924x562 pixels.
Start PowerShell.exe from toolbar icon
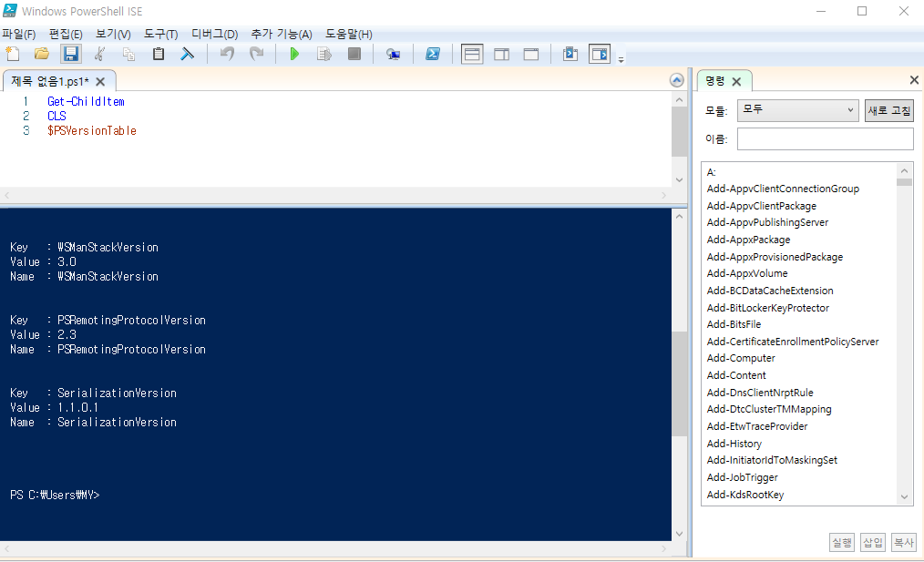tap(433, 55)
